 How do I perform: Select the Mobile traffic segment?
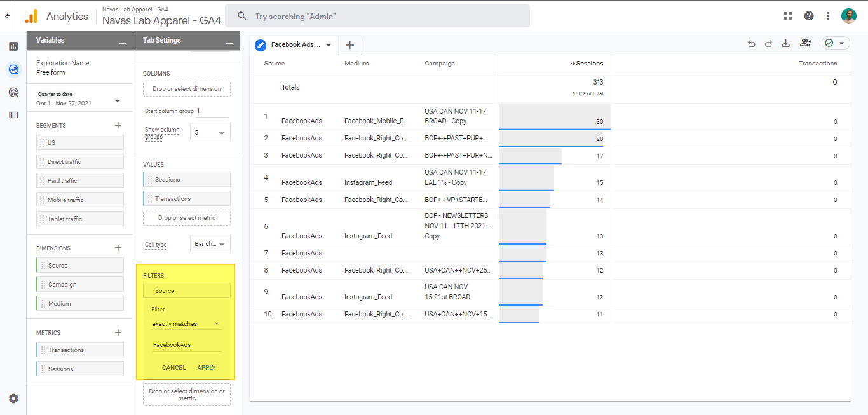[x=80, y=200]
